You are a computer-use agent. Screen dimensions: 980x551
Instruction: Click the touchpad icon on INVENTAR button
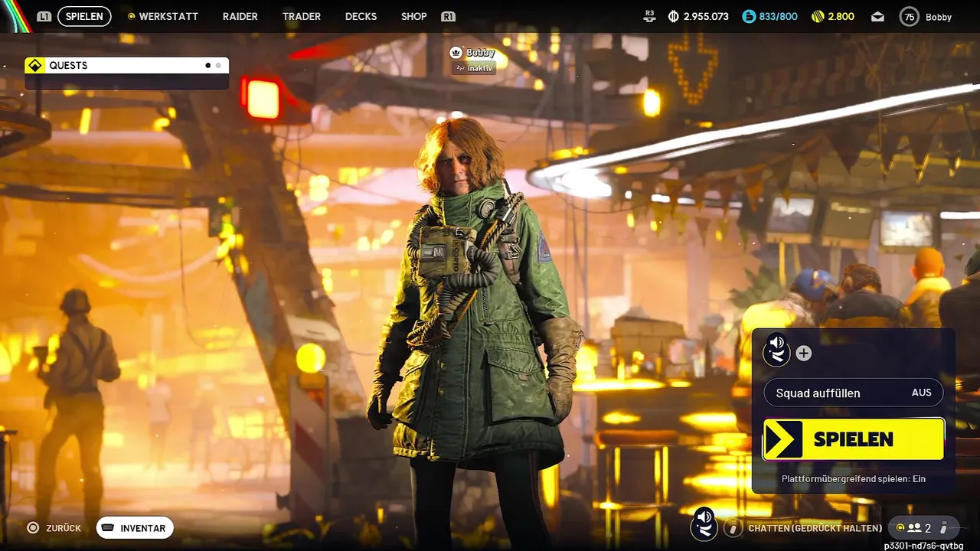click(x=108, y=528)
